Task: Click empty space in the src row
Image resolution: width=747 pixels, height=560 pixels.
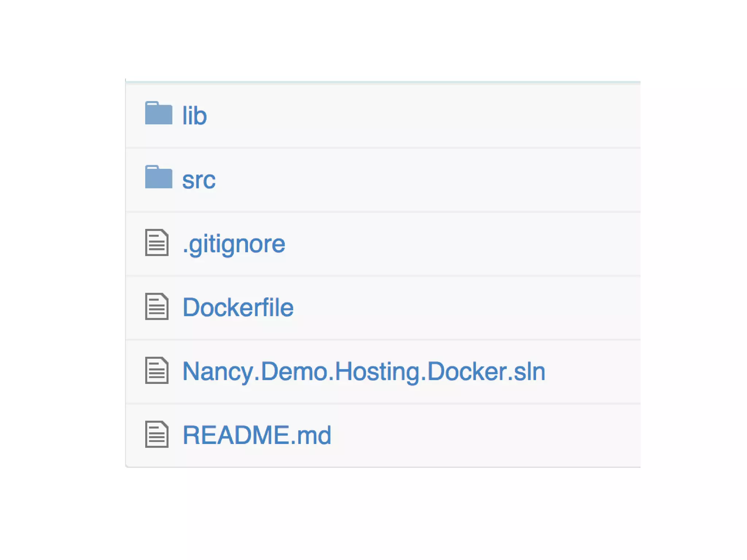Action: pyautogui.click(x=438, y=180)
